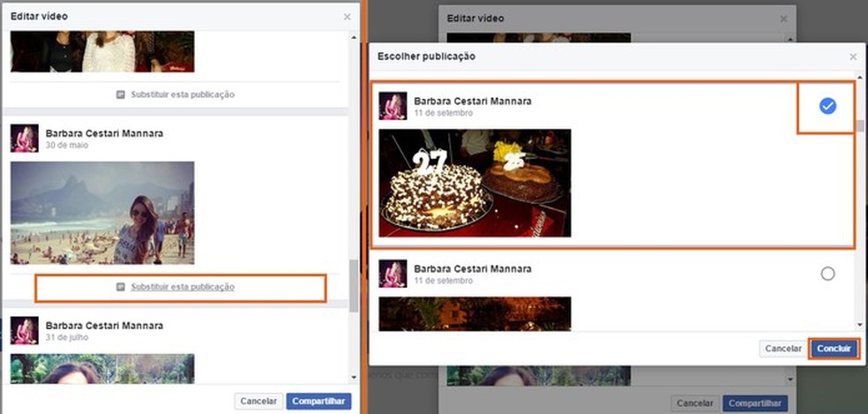Click profile avatar on 31 de julho post
The height and width of the screenshot is (414, 868).
coord(25,330)
